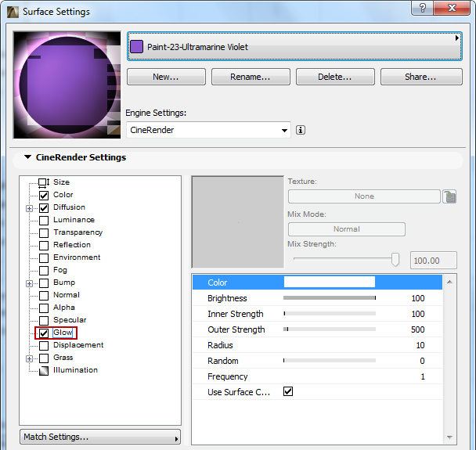Click the Radius value 10

pos(420,345)
